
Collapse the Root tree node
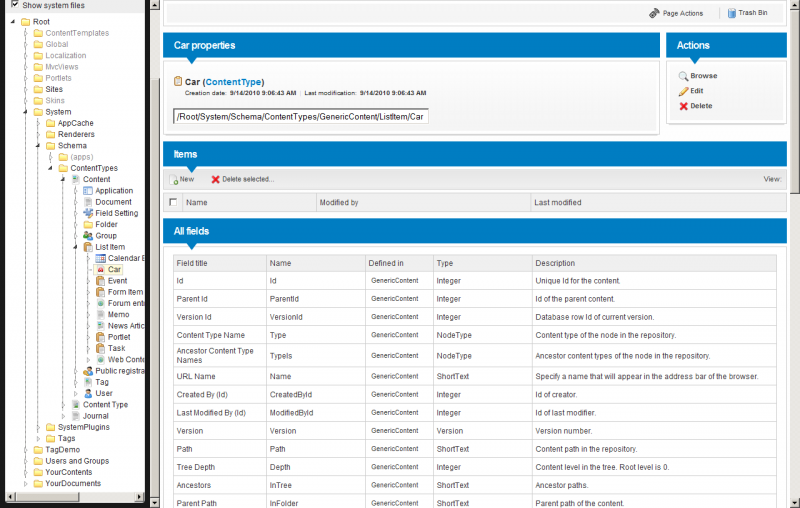point(13,21)
